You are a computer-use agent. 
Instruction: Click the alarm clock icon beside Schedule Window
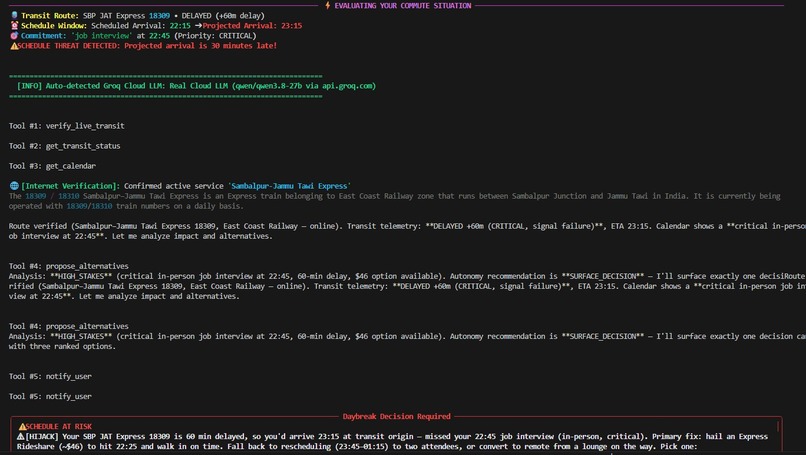click(x=14, y=25)
